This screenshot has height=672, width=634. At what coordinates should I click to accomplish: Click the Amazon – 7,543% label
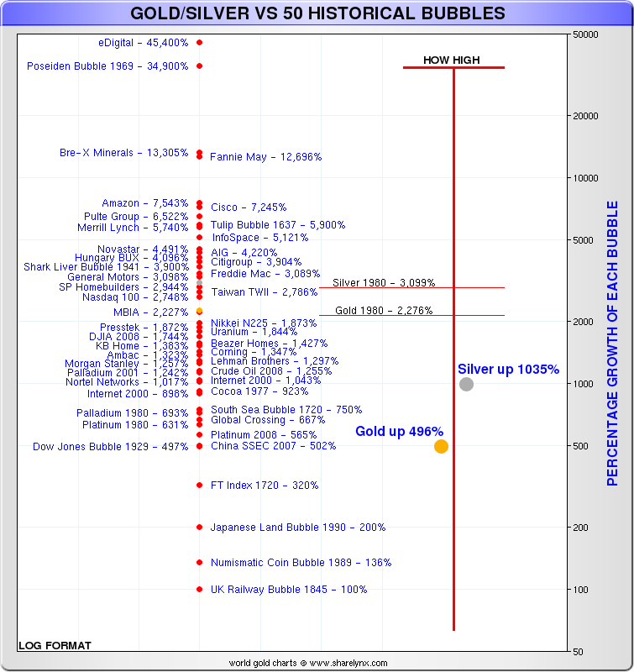[x=145, y=203]
